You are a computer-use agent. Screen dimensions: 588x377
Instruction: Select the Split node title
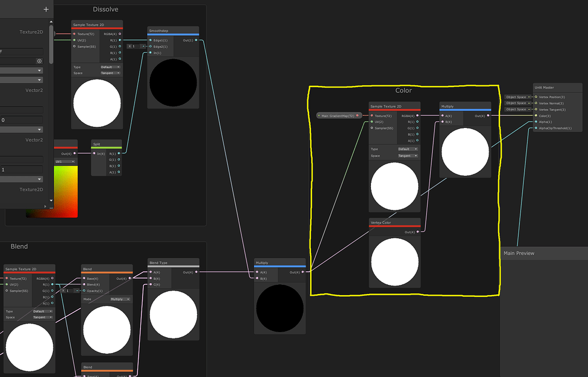[97, 144]
